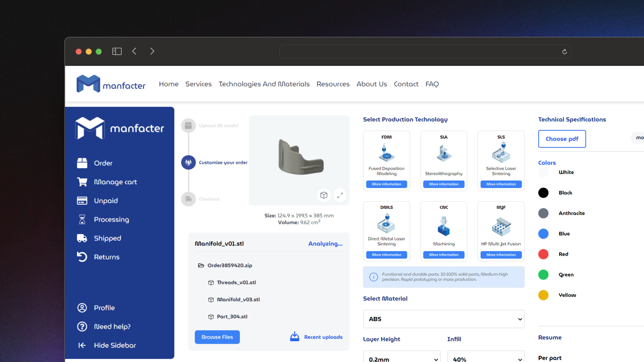644x362 pixels.
Task: Pick the Yellow color swatch
Action: [543, 295]
